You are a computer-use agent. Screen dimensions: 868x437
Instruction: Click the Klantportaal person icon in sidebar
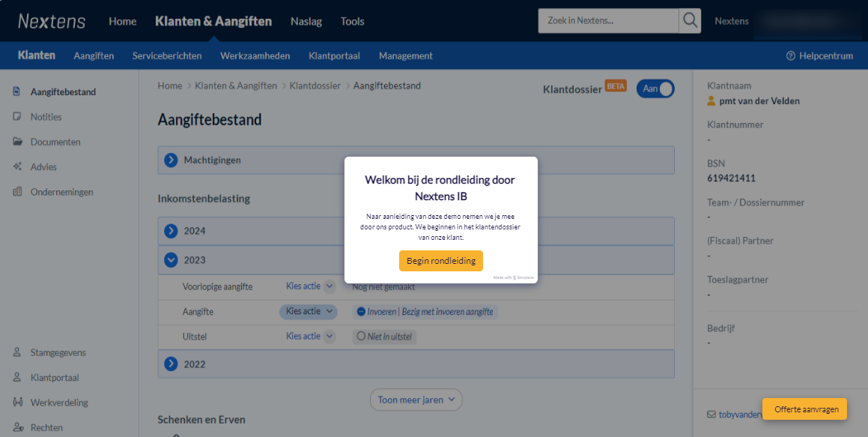(17, 377)
